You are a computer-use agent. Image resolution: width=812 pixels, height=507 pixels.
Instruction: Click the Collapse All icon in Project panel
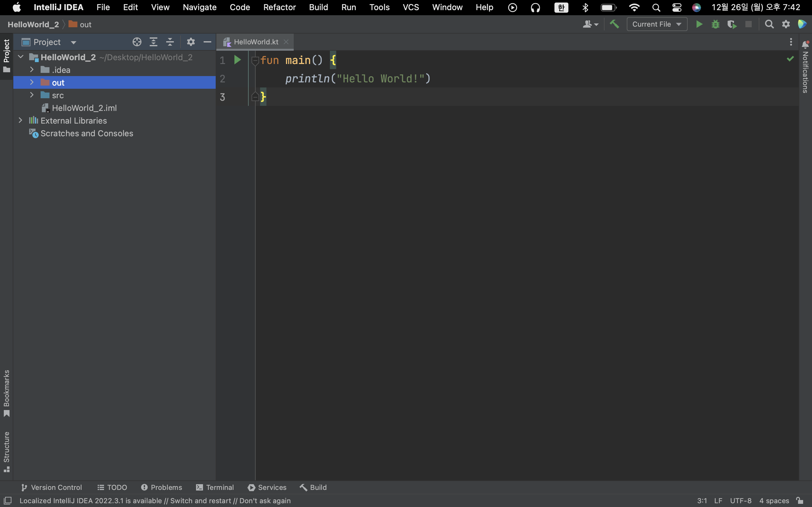point(170,42)
